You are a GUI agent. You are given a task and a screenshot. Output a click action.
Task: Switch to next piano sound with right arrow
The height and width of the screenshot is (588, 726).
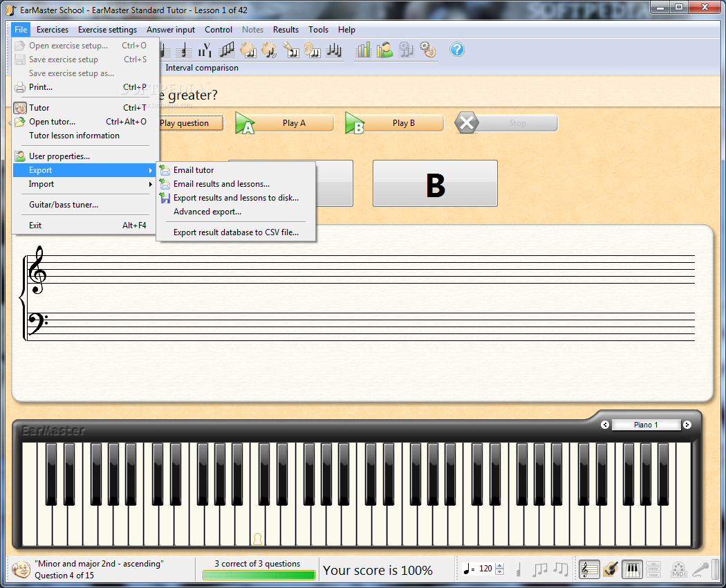687,425
